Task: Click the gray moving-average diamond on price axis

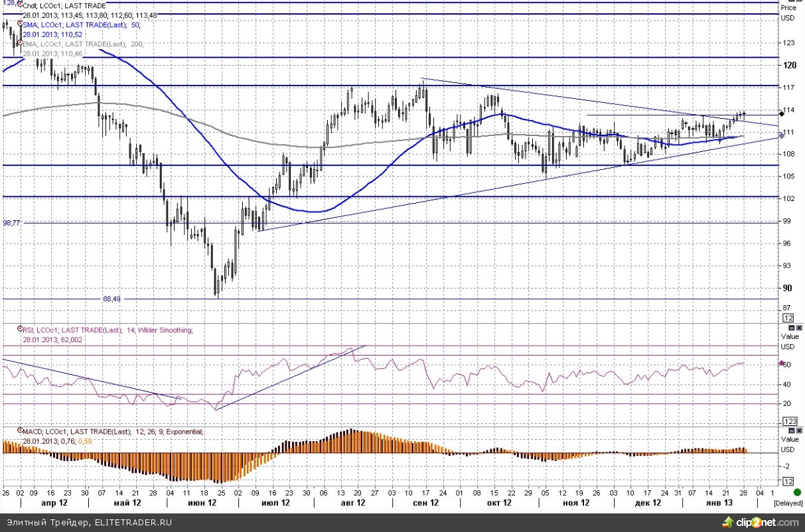Action: (782, 133)
